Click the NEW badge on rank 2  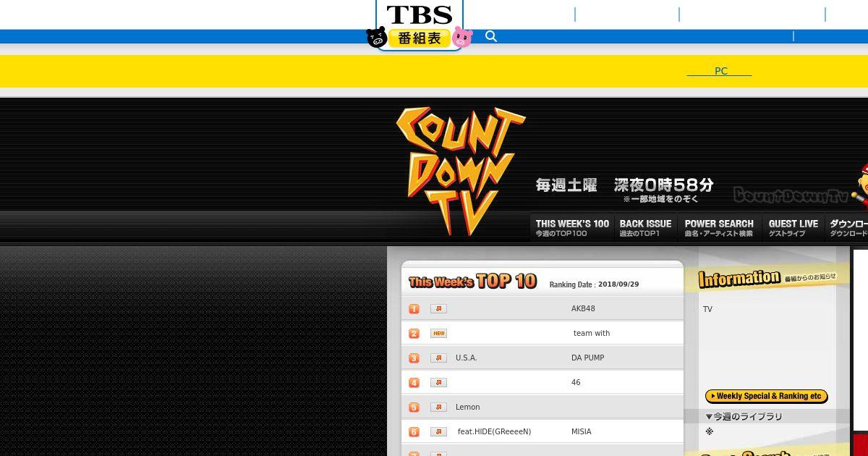tap(438, 333)
